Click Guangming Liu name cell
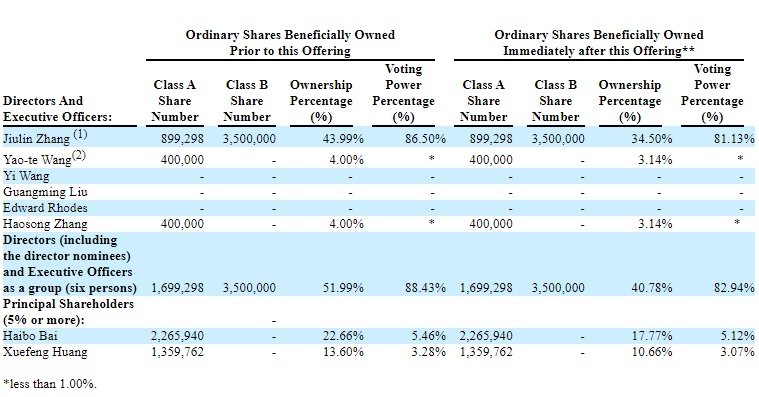 pyautogui.click(x=45, y=192)
